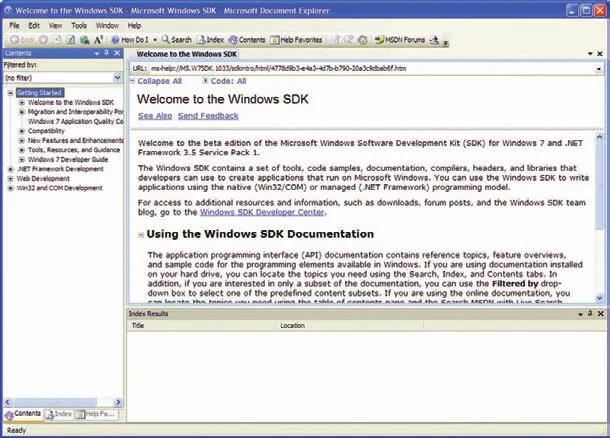Select the Welcome to the Windows SDK document tab
The width and height of the screenshot is (610, 438).
point(187,54)
